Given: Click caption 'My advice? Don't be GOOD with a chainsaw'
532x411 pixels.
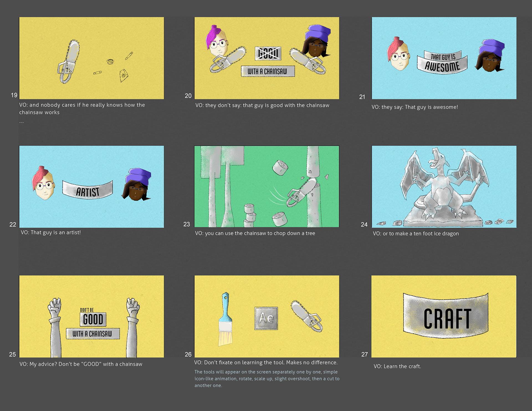Looking at the screenshot, I should (x=81, y=364).
